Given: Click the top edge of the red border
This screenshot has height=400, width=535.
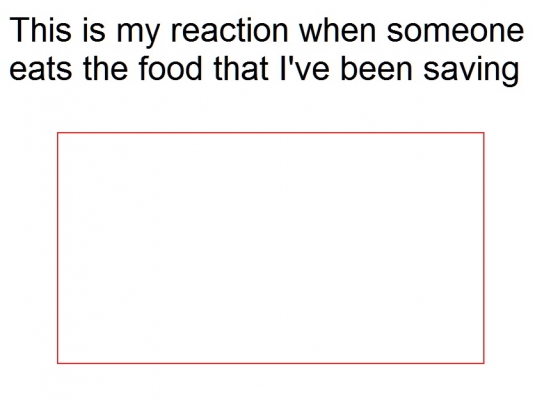Looking at the screenshot, I should 271,133.
